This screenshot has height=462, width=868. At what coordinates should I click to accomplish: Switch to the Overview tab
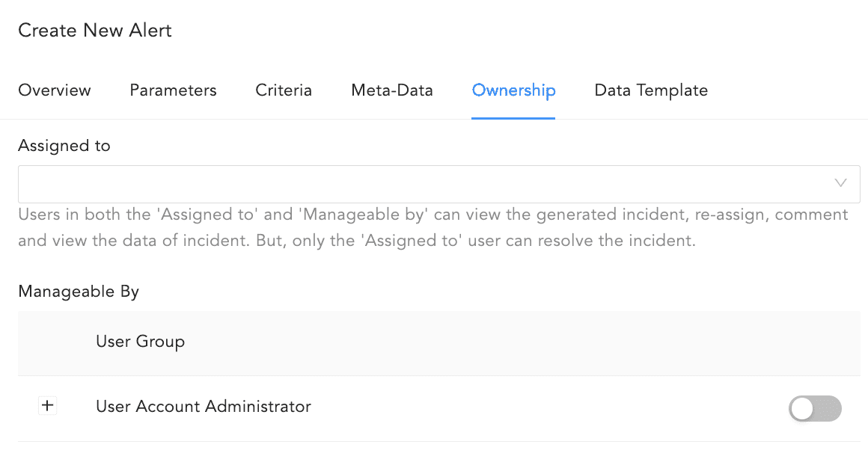pos(54,90)
